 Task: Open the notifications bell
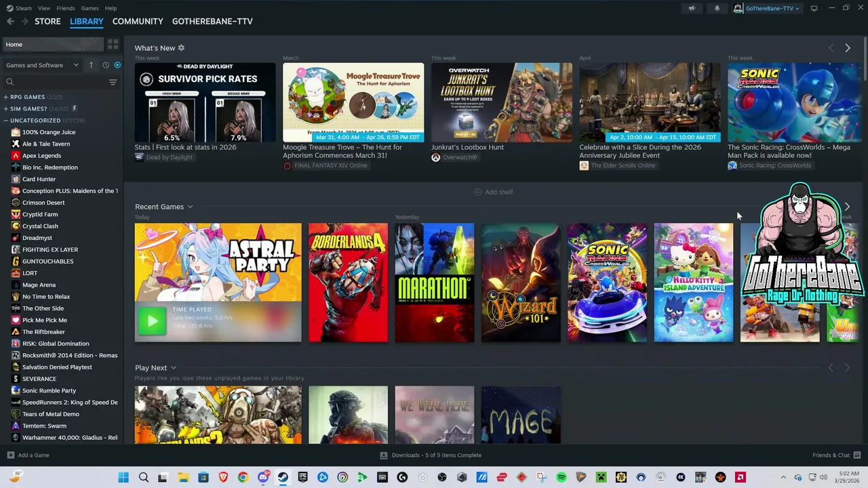coord(717,8)
